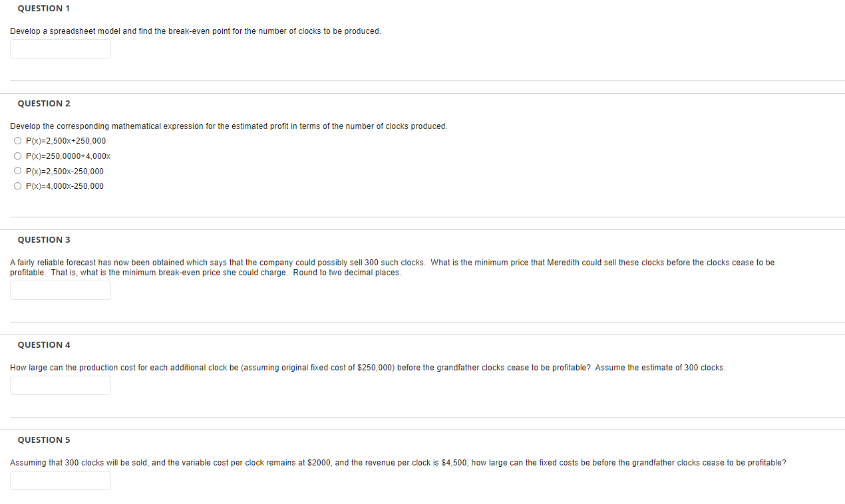Click the 'Assuming that 300 clocks will be sold' text
Screen dimensions: 845x504
coord(398,463)
